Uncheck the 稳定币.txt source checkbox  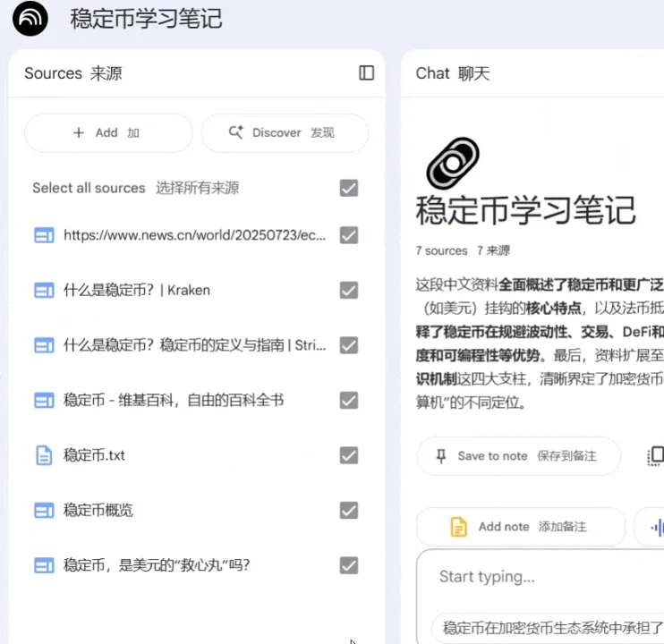tap(349, 455)
